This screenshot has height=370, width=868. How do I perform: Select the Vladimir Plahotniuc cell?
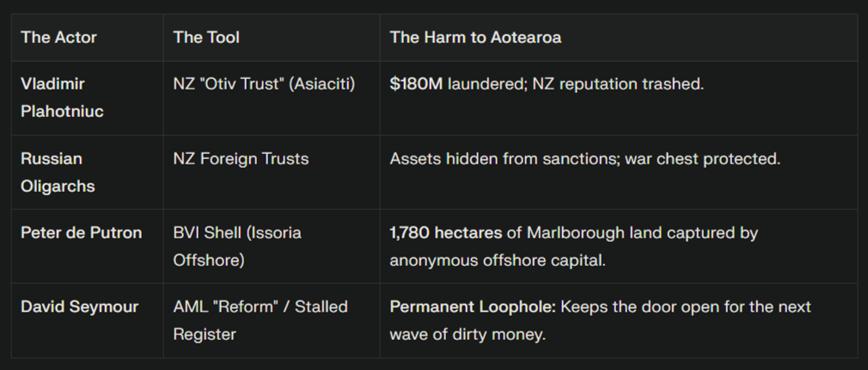pos(62,97)
